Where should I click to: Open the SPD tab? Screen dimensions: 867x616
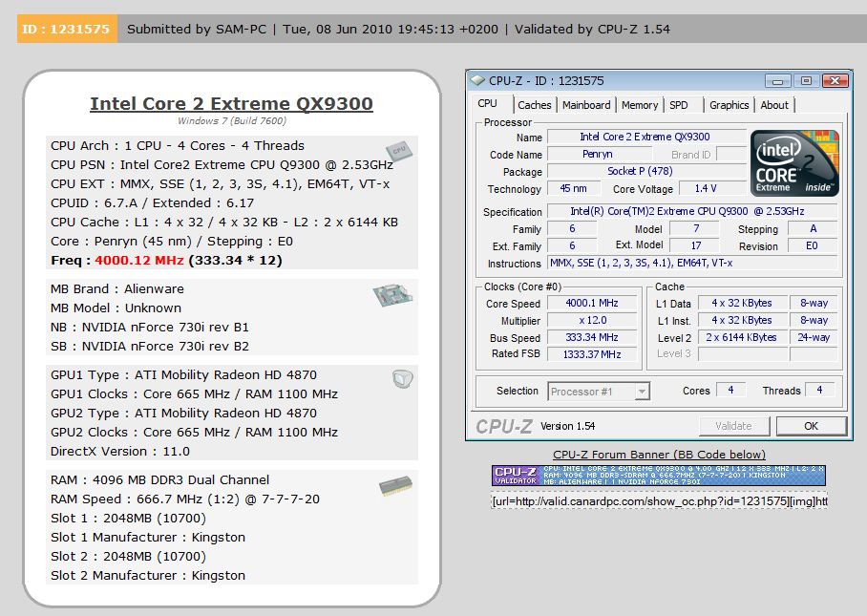tap(679, 105)
